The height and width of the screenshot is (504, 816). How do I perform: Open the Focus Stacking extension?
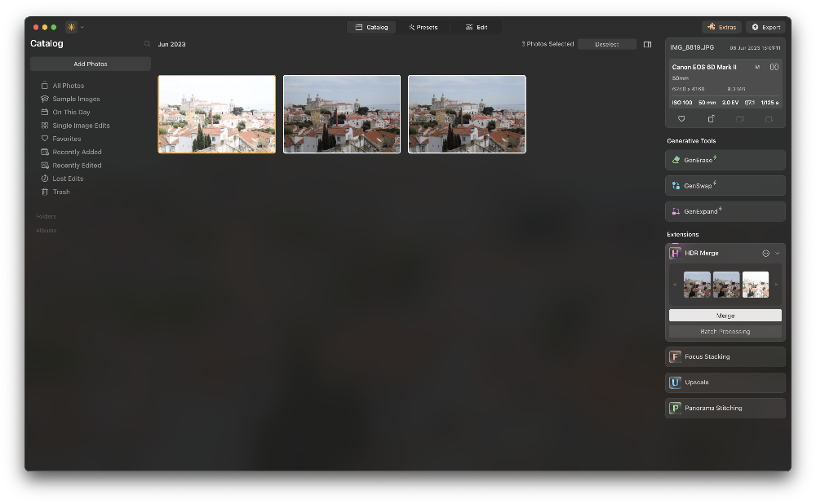[725, 357]
